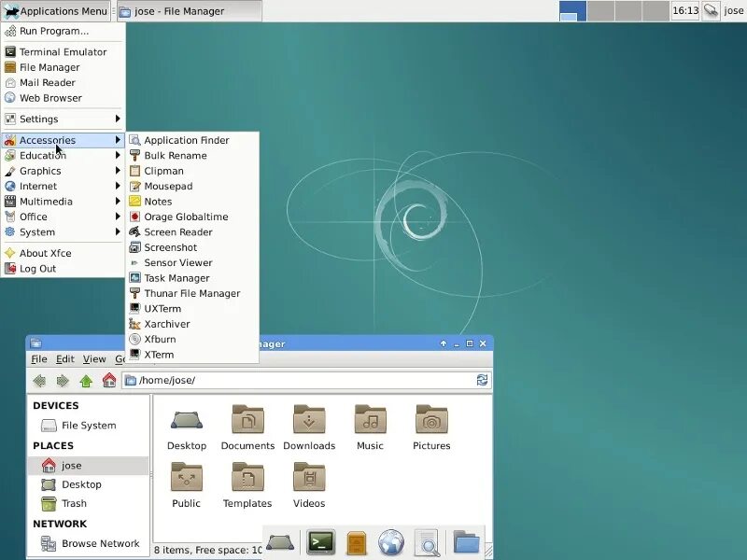Click jose - File Manager taskbar button

coord(190,11)
